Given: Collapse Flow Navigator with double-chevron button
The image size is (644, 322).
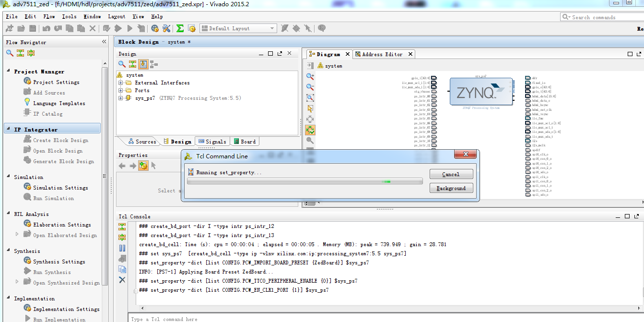Looking at the screenshot, I should pos(104,42).
